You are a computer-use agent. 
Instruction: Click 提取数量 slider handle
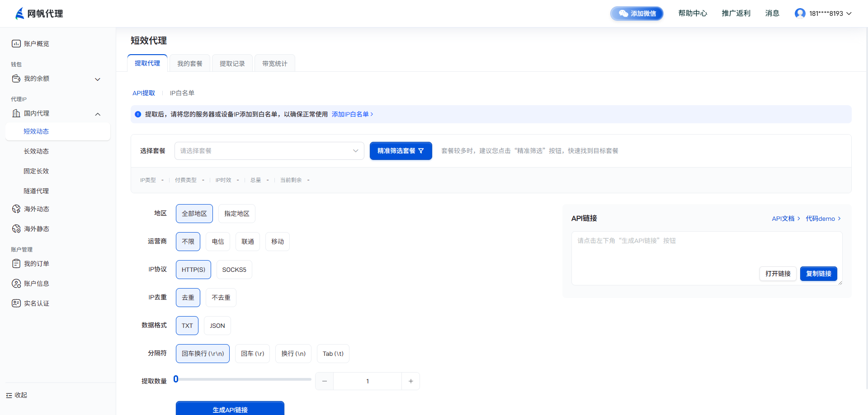pos(176,379)
